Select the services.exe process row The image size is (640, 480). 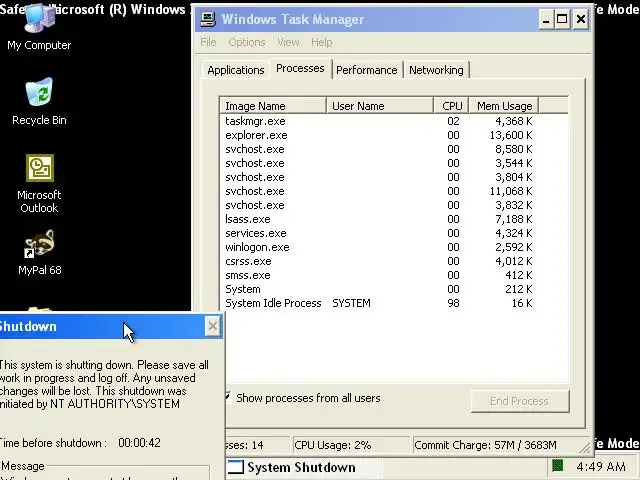coord(379,233)
